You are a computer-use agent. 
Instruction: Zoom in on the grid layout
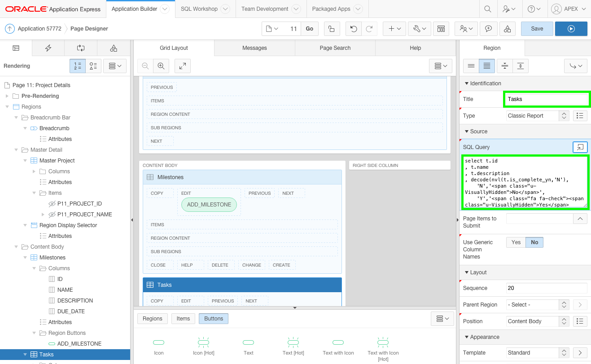(x=161, y=66)
